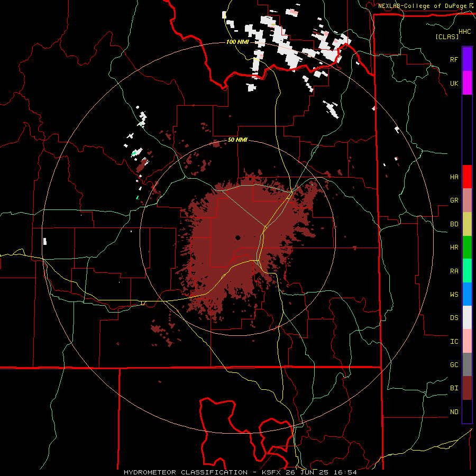
Task: Click the UK magenta legend swatch
Action: tap(467, 83)
